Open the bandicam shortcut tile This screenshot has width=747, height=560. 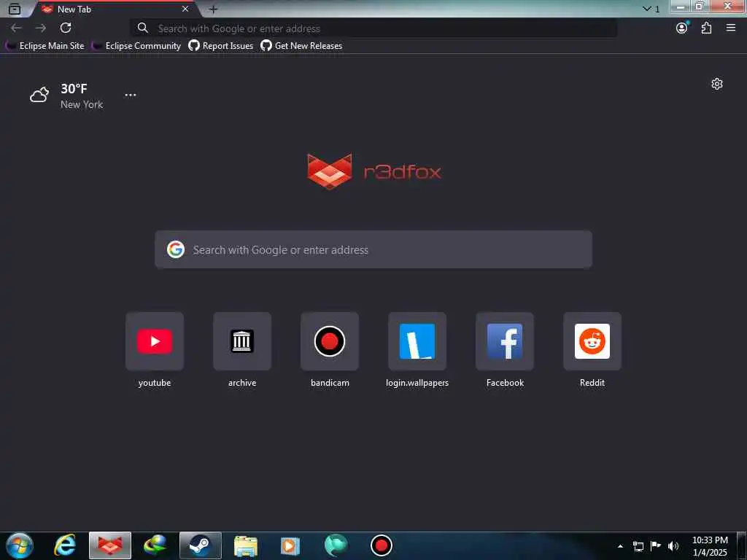(x=330, y=341)
